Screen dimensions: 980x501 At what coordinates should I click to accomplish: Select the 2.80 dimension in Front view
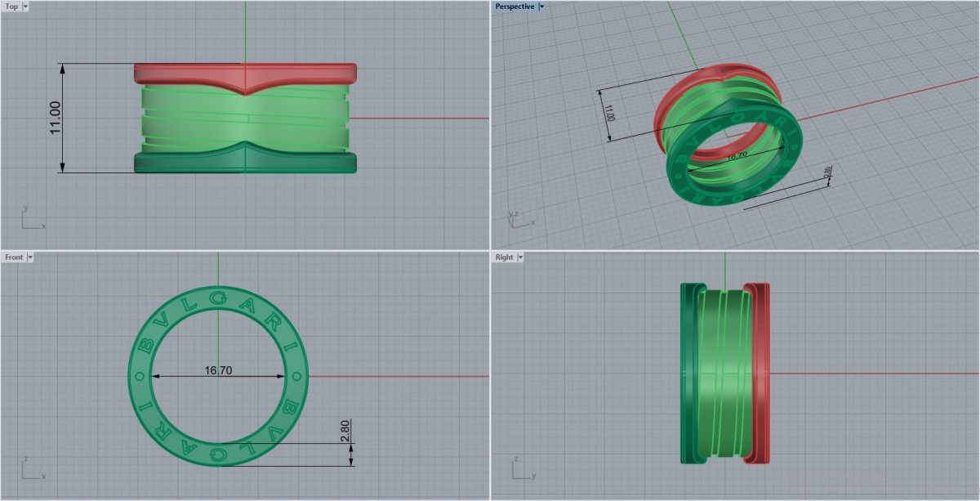(345, 431)
